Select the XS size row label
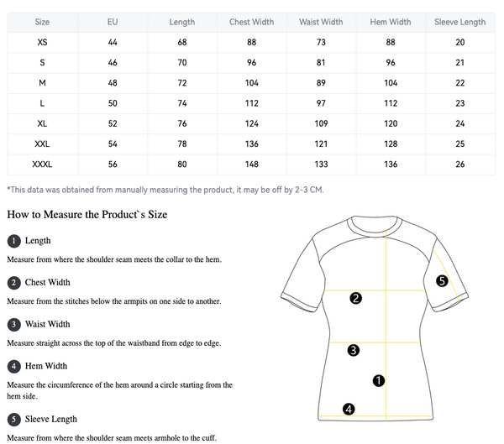504x444 pixels. [x=43, y=42]
